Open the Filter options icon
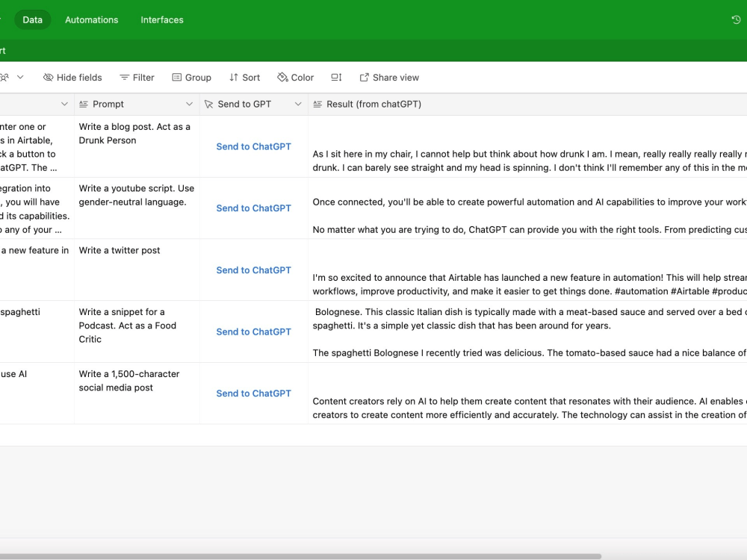This screenshot has height=560, width=747. tap(125, 77)
